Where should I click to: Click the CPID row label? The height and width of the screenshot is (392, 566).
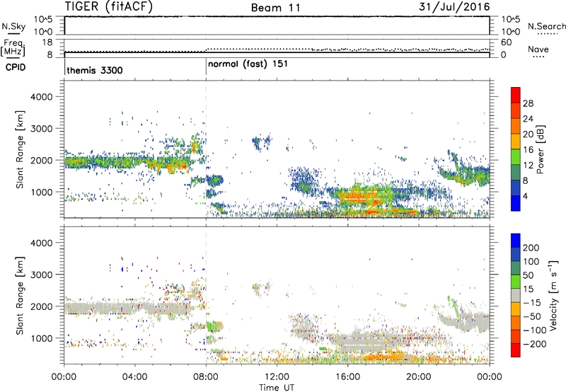click(16, 67)
